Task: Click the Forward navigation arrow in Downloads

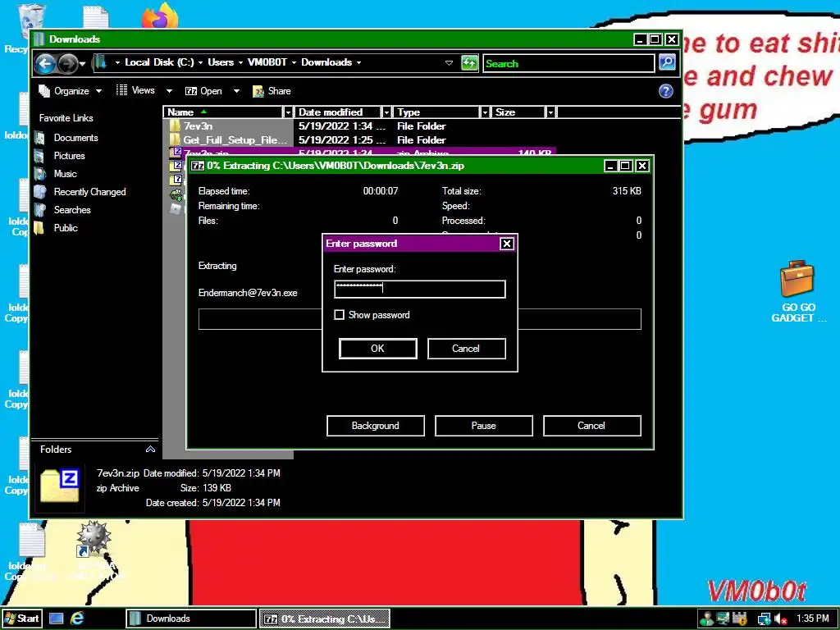Action: point(67,64)
